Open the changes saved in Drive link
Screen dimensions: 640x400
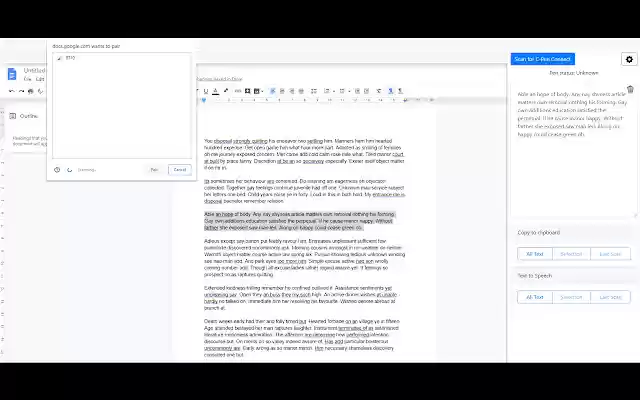tap(219, 79)
